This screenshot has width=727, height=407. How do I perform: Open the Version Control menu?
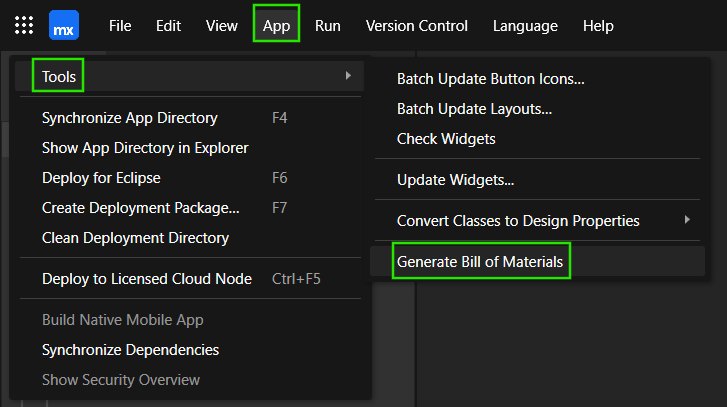[417, 25]
